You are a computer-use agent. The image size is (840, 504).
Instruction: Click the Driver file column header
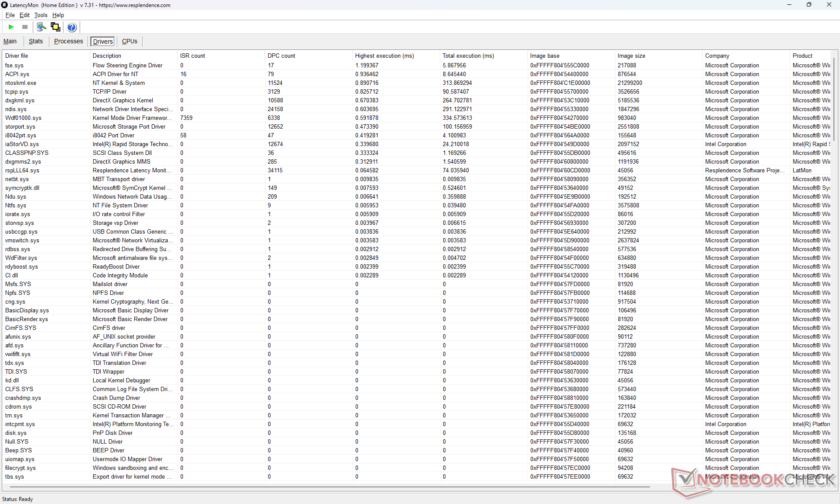pyautogui.click(x=17, y=56)
